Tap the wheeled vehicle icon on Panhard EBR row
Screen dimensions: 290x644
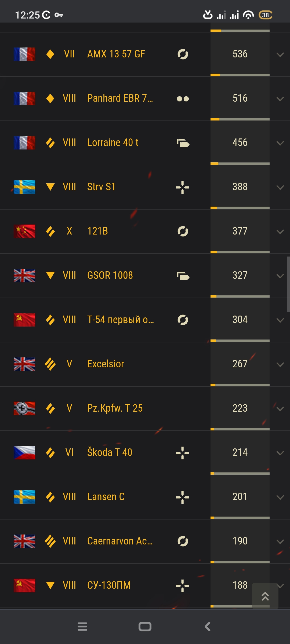click(x=183, y=99)
